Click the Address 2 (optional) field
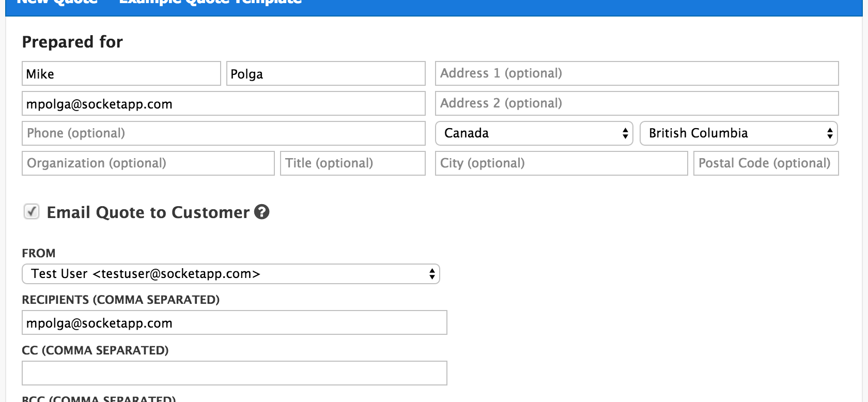 click(637, 103)
